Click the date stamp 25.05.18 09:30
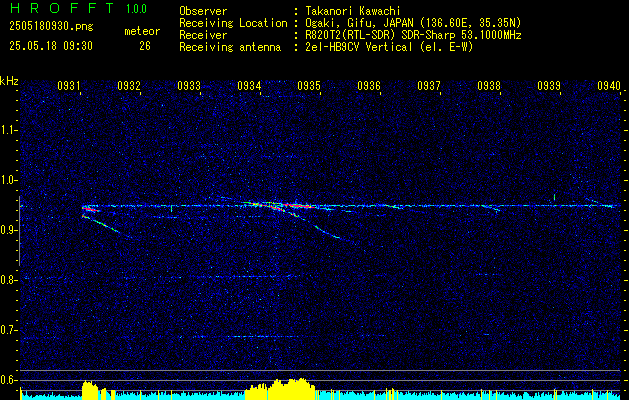This screenshot has height=400, width=629. tap(51, 46)
